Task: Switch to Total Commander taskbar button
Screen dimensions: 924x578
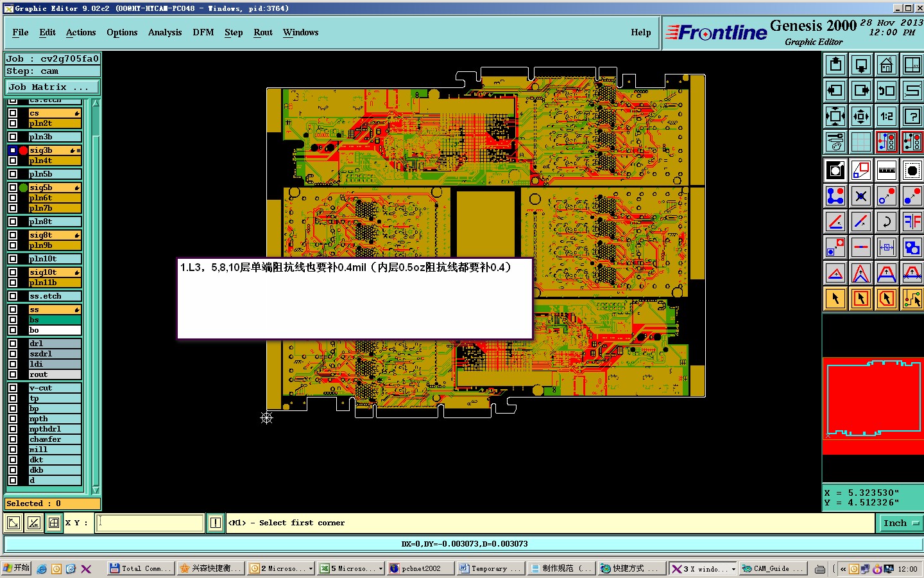Action: [x=141, y=568]
